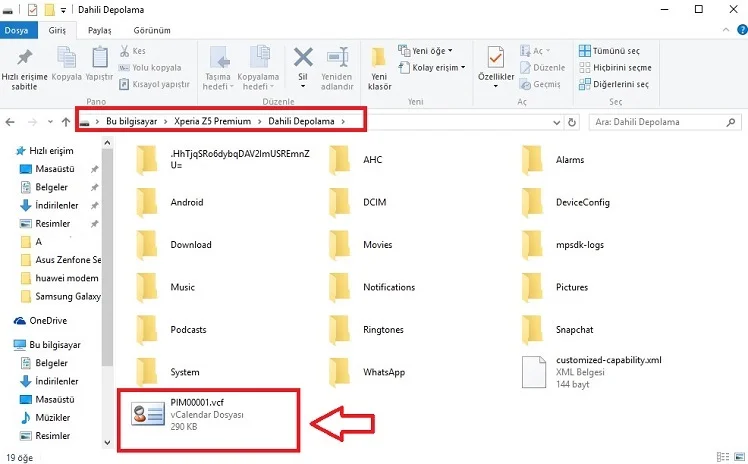Viewport: 748px width, 464px height.
Task: Pin with Hızlı erişime sabitle icon
Action: tap(25, 64)
